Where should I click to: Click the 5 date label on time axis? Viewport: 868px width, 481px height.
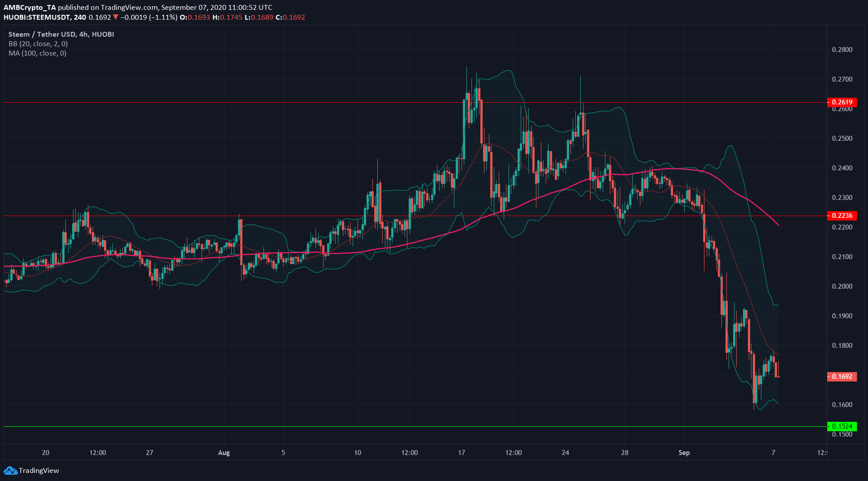coord(283,453)
